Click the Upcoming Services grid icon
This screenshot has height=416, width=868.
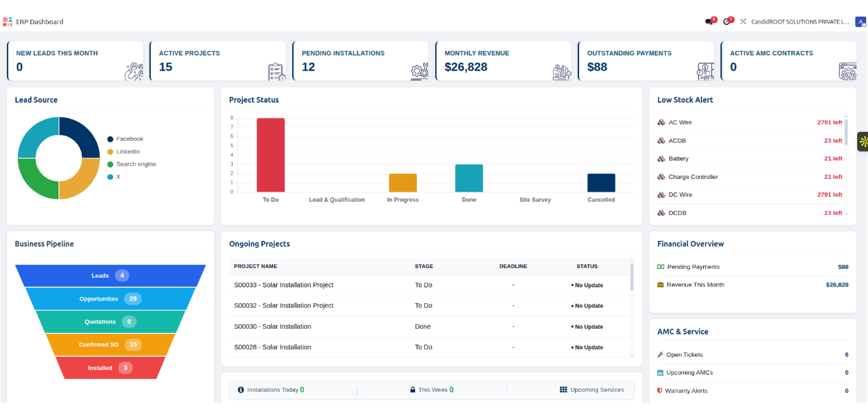tap(563, 390)
